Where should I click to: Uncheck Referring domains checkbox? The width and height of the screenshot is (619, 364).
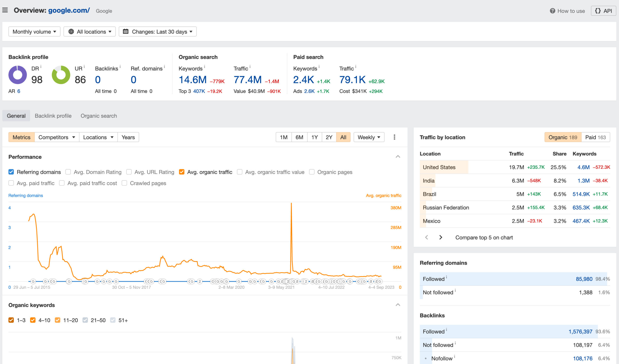coord(11,172)
